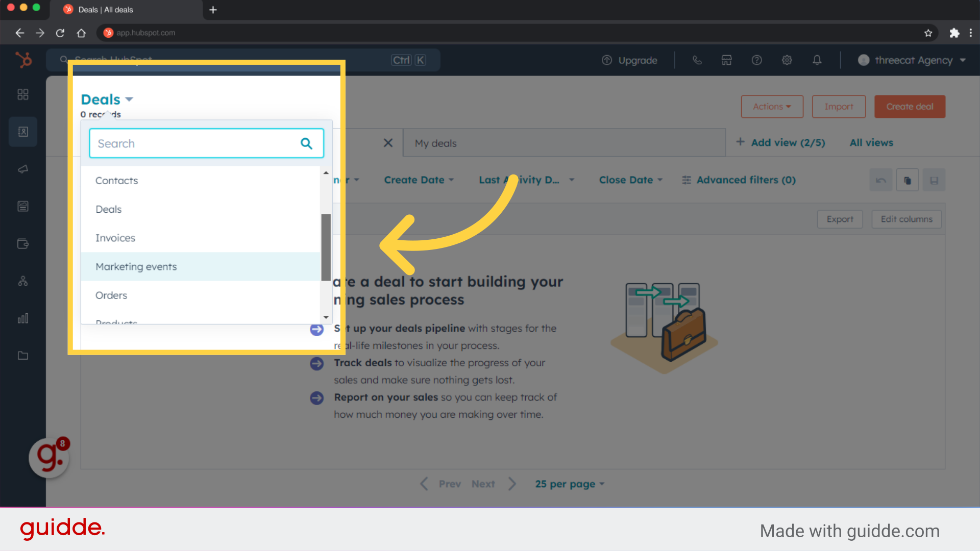
Task: Click the object list scrollbar thumb
Action: 326,247
